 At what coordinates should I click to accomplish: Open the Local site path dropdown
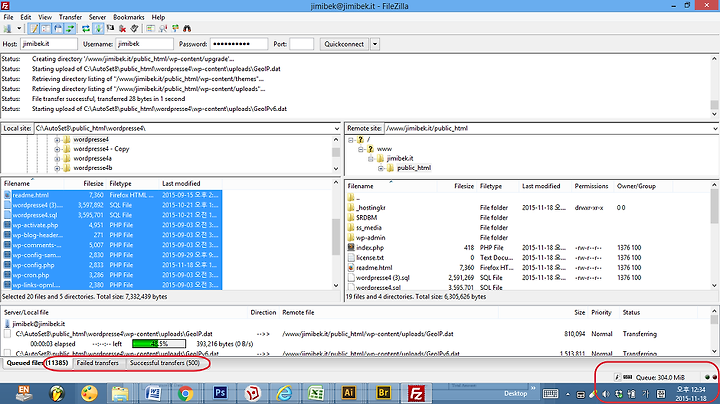pyautogui.click(x=337, y=129)
